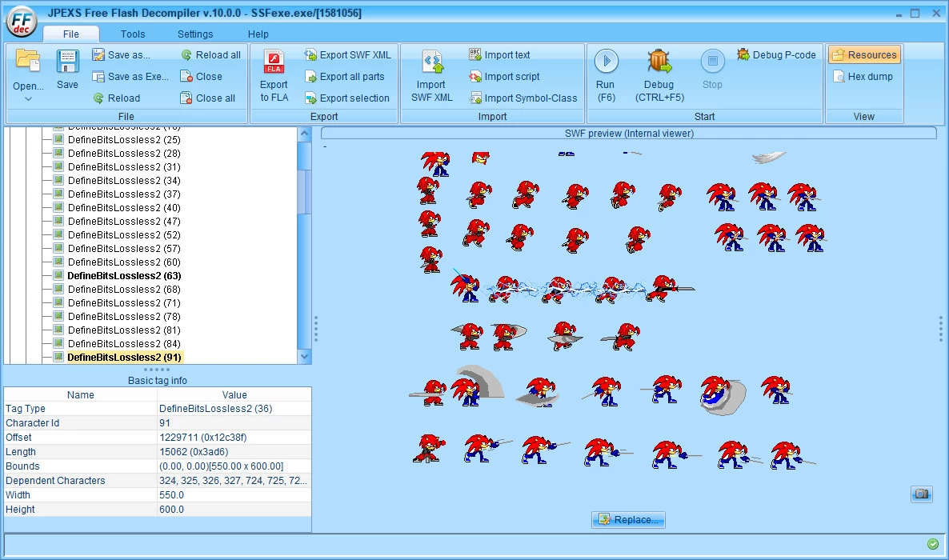
Task: Start Debug with the bug icon
Action: coord(659,62)
